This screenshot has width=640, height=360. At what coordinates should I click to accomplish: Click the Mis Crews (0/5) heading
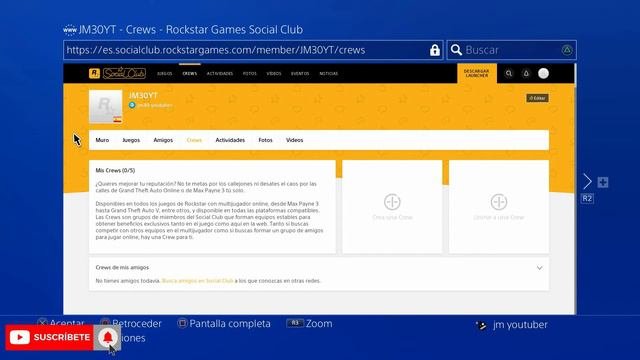click(115, 170)
